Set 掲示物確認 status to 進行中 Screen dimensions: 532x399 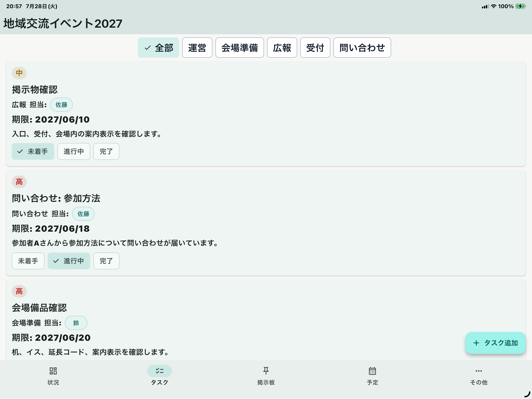coord(74,151)
